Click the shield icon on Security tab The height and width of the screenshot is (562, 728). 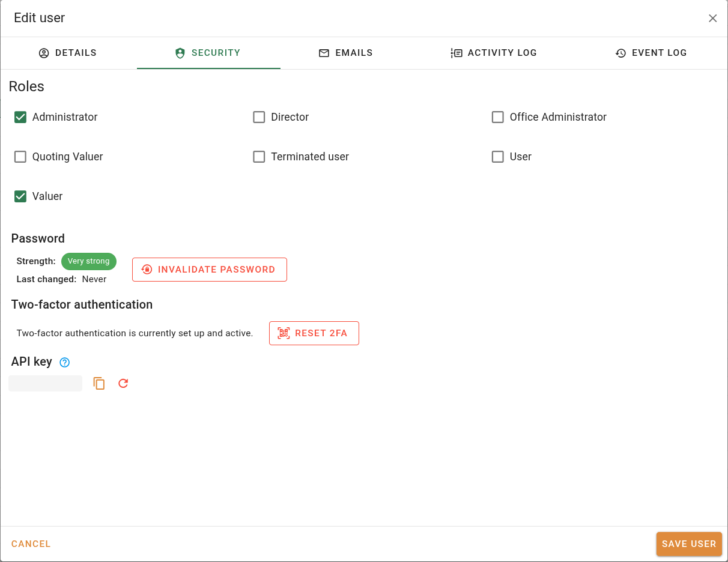coord(180,53)
